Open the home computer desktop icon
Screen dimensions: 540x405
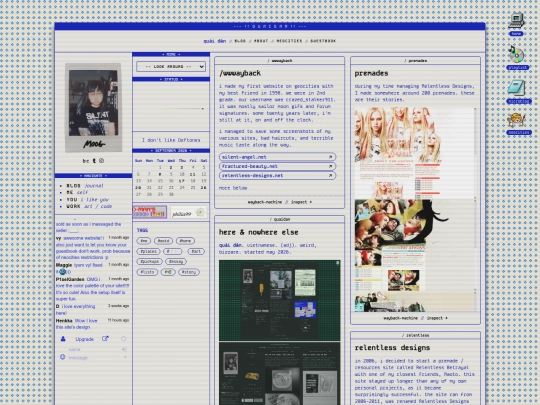click(516, 24)
